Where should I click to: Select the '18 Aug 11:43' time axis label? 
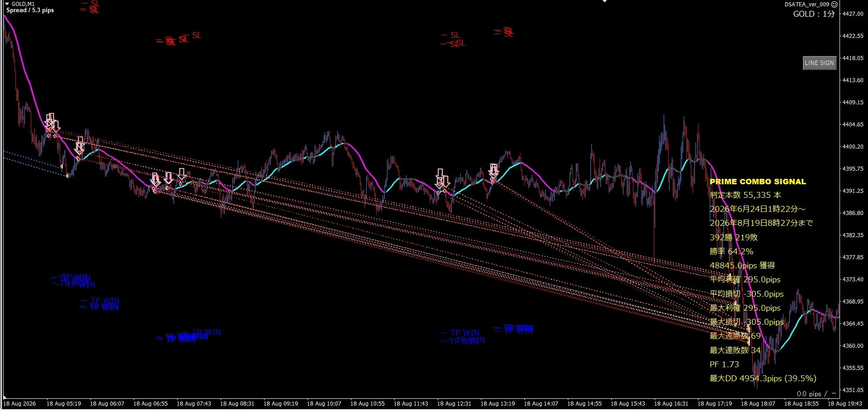pyautogui.click(x=411, y=404)
